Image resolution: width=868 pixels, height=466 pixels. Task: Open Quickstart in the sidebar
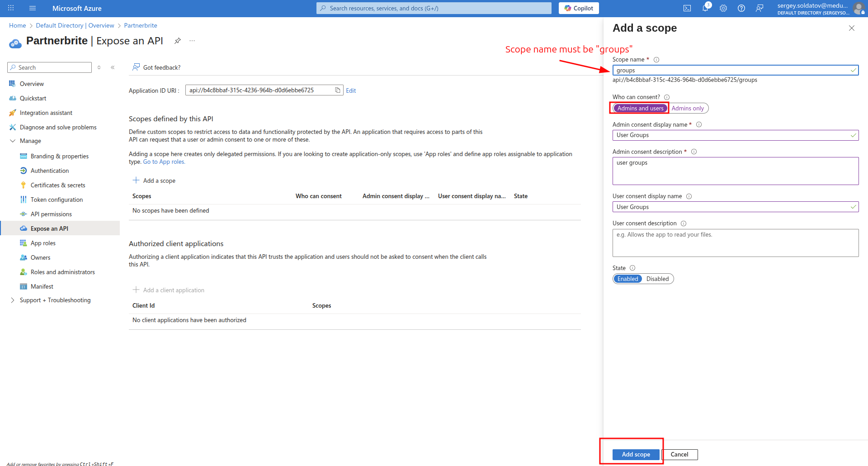33,98
